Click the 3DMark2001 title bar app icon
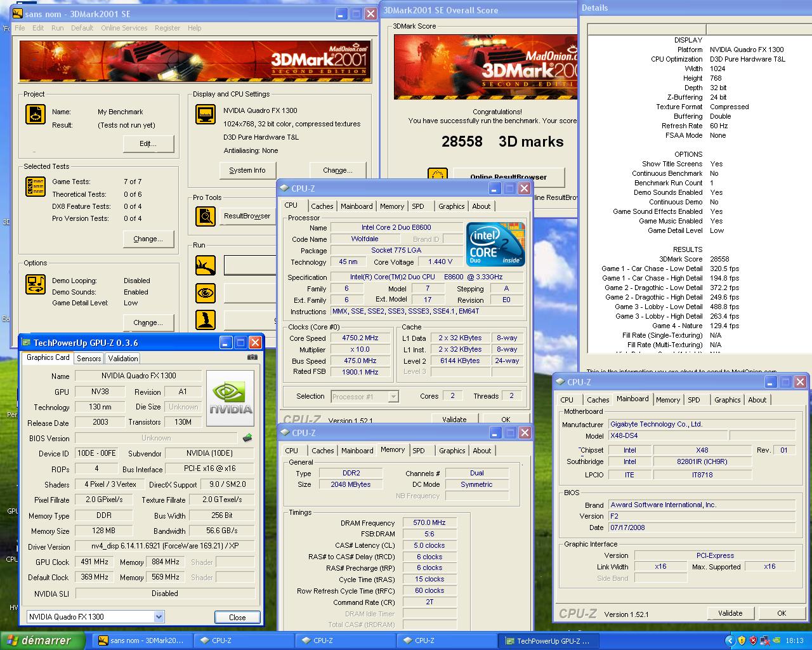Image resolution: width=812 pixels, height=650 pixels. 18,13
